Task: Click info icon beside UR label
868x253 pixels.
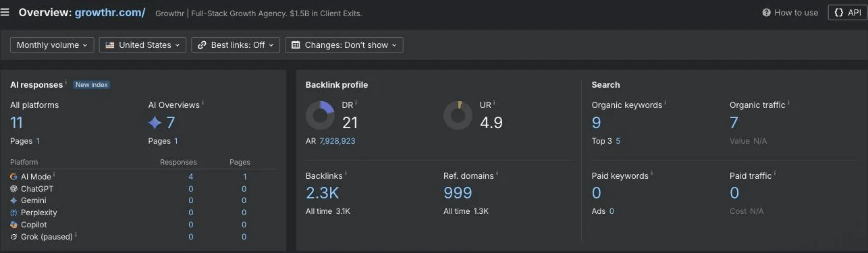Action: pyautogui.click(x=494, y=103)
